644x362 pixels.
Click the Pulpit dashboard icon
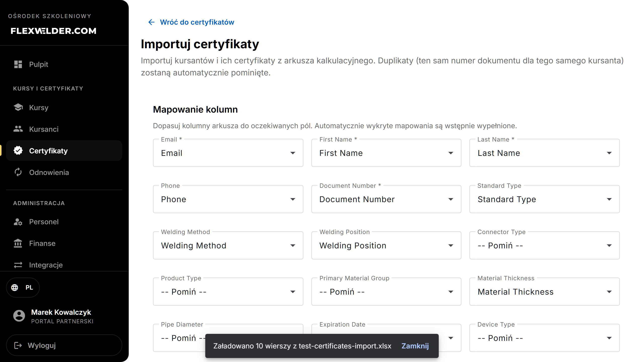point(18,64)
